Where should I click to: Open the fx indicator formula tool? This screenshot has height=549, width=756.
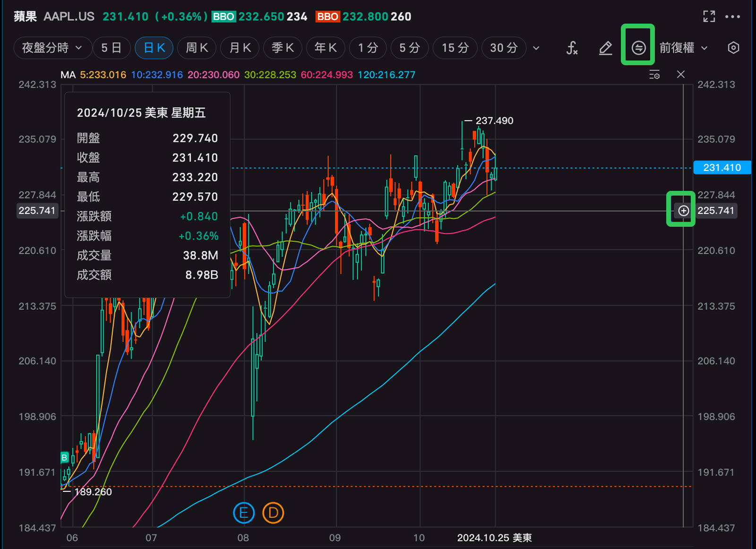click(x=572, y=48)
